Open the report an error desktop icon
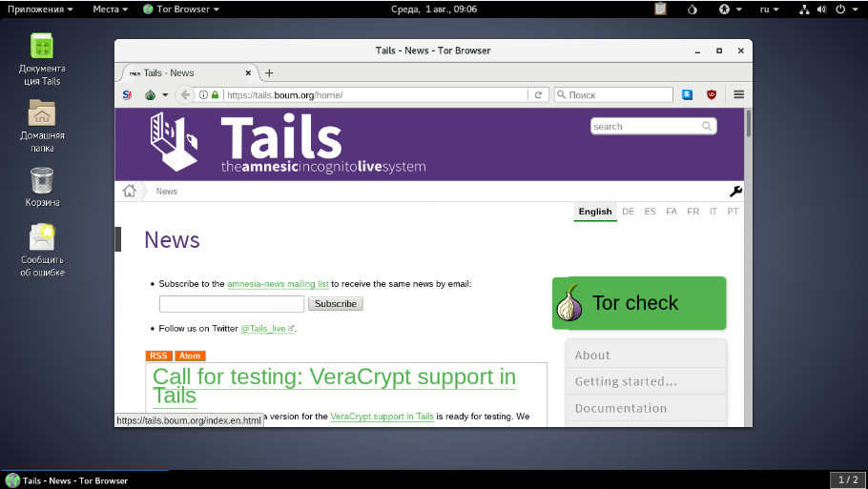This screenshot has height=489, width=868. (x=42, y=250)
